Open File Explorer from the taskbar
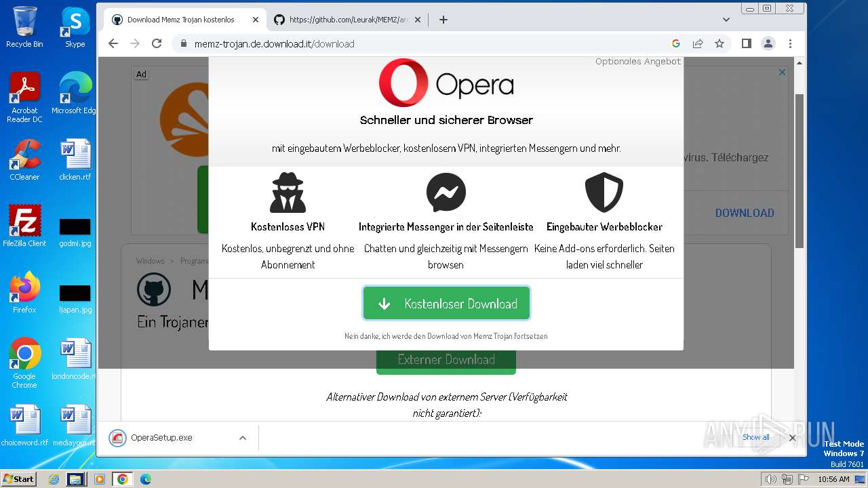The width and height of the screenshot is (868, 488). click(75, 479)
